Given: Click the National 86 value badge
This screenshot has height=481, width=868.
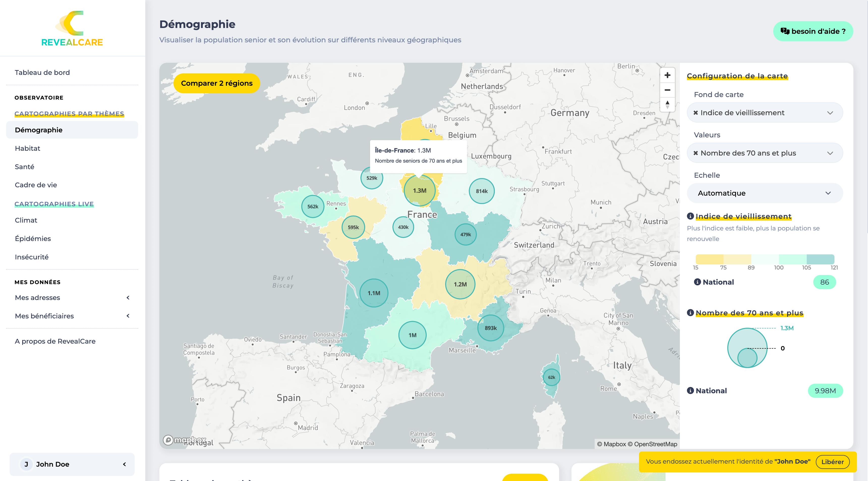Looking at the screenshot, I should tap(824, 282).
